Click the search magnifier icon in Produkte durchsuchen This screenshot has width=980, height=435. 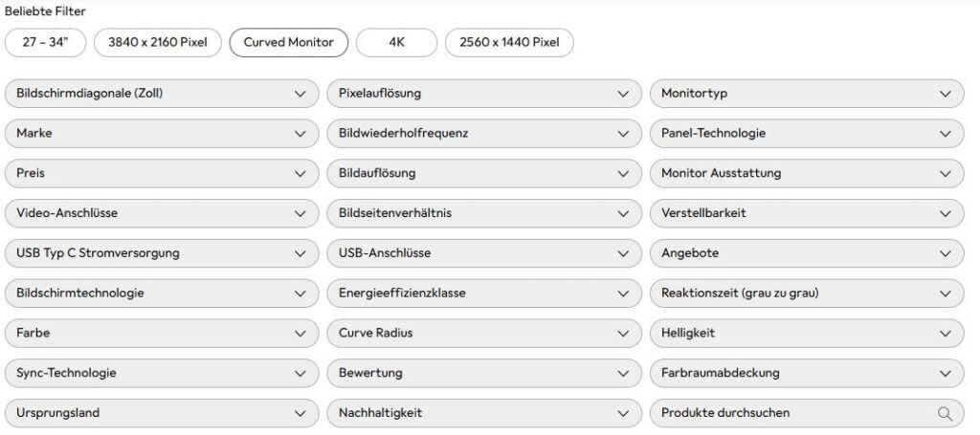coord(945,413)
